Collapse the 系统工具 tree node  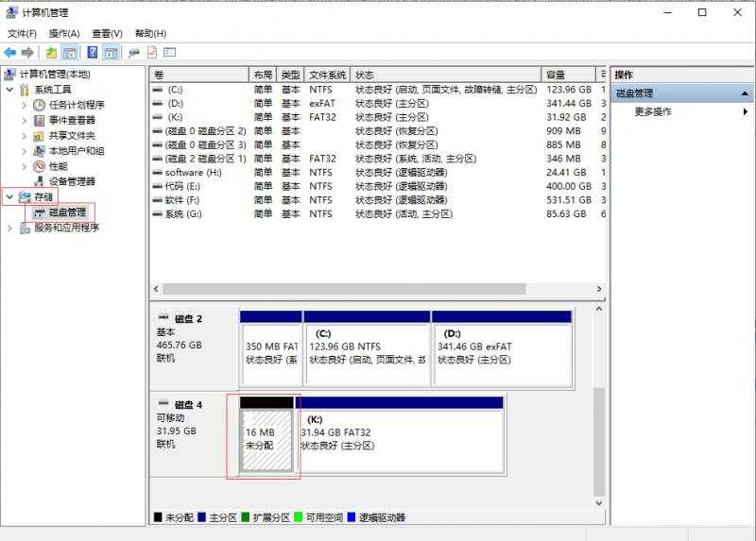(9, 90)
